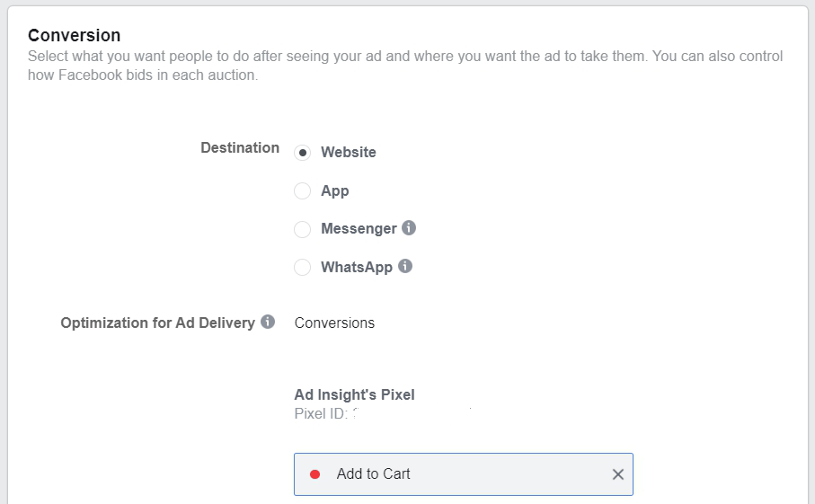Click the Website option label text

point(349,152)
